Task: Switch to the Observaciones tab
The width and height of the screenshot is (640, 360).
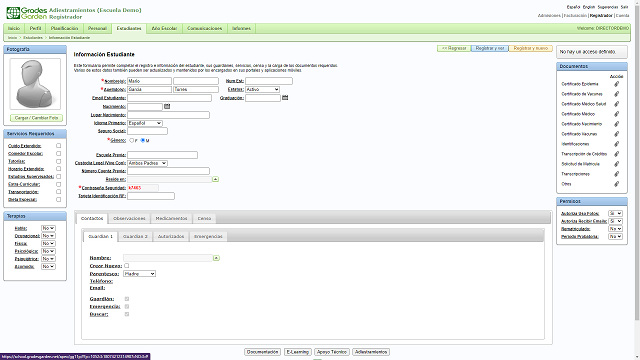Action: tap(129, 219)
